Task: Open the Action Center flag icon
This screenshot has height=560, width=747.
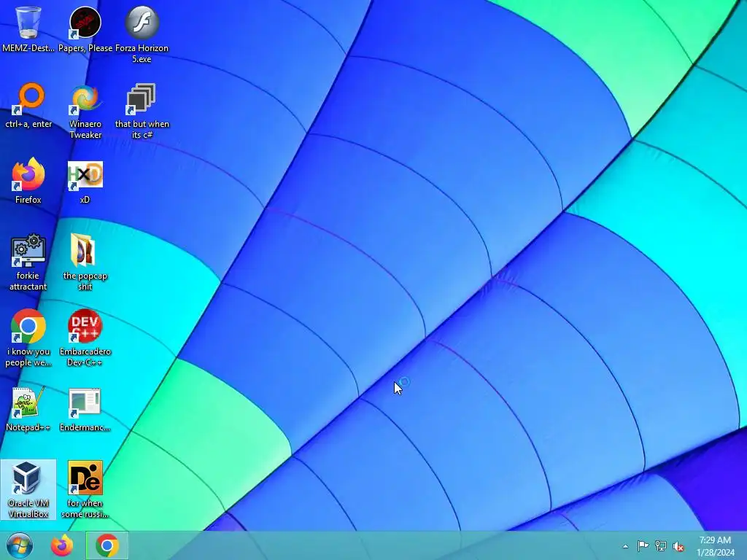Action: (x=643, y=545)
